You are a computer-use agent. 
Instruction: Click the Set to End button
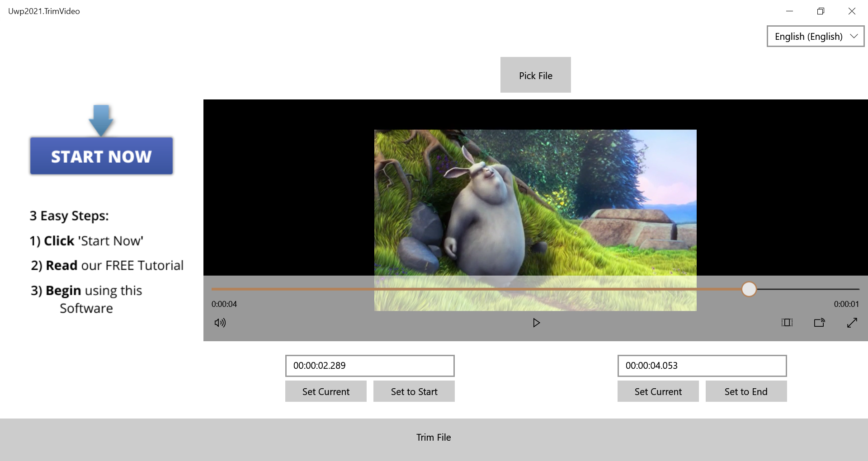tap(746, 391)
